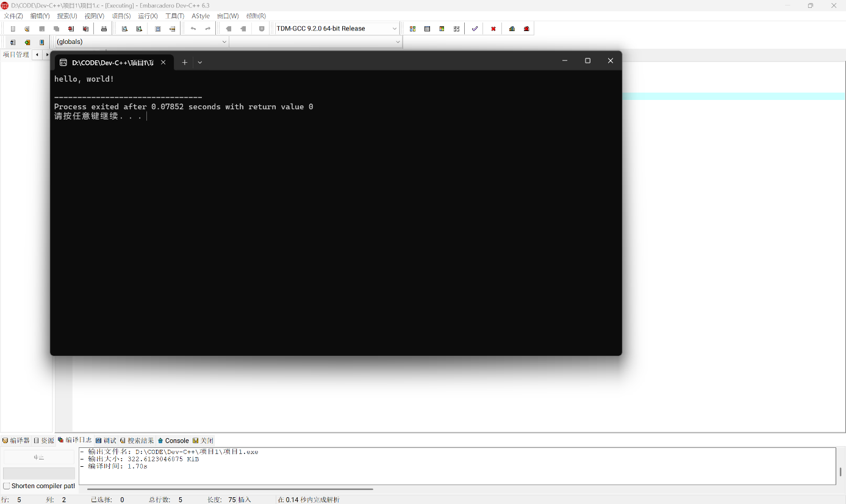Click the Save file toolbar icon

coord(41,29)
